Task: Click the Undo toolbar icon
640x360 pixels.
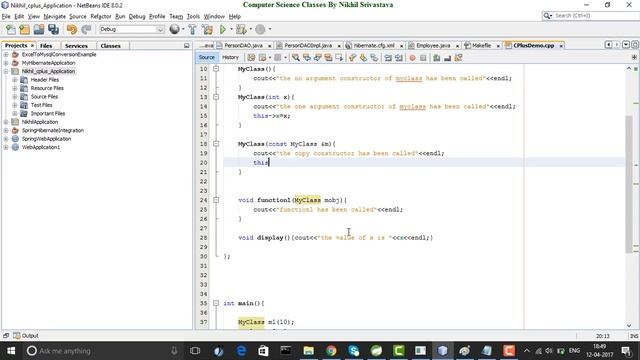Action: pos(72,29)
